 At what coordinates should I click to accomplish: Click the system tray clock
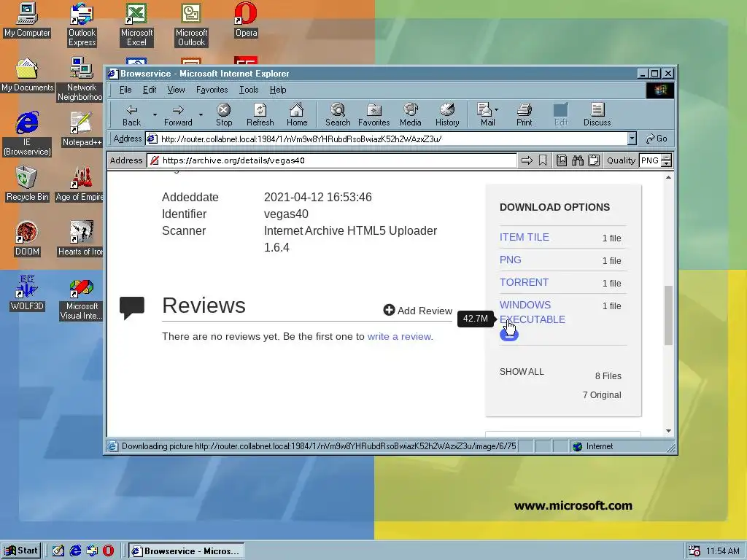click(x=722, y=551)
